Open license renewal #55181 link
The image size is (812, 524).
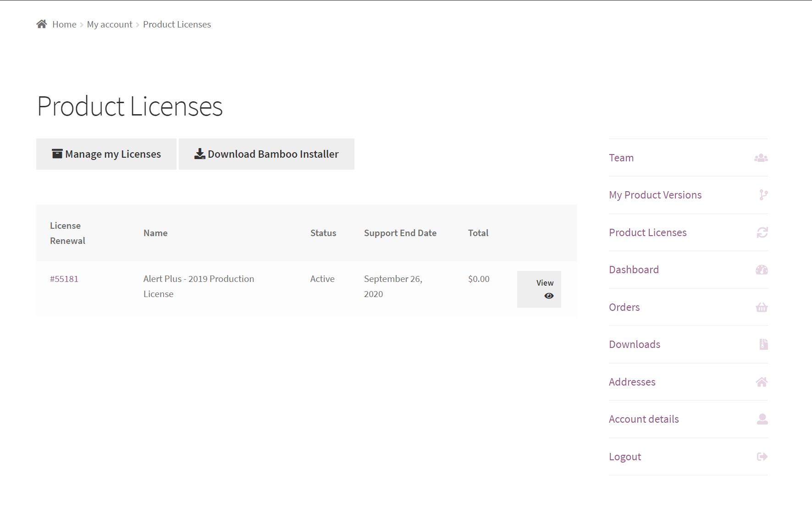(x=64, y=279)
